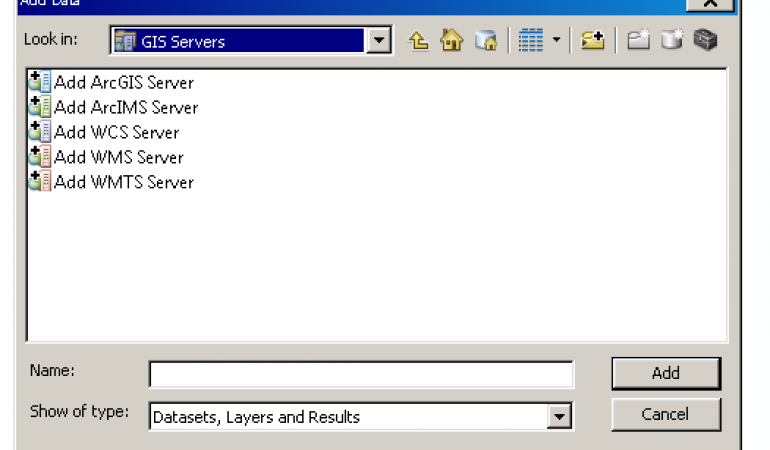Select Add WCS Server item
The width and height of the screenshot is (770, 450).
104,133
